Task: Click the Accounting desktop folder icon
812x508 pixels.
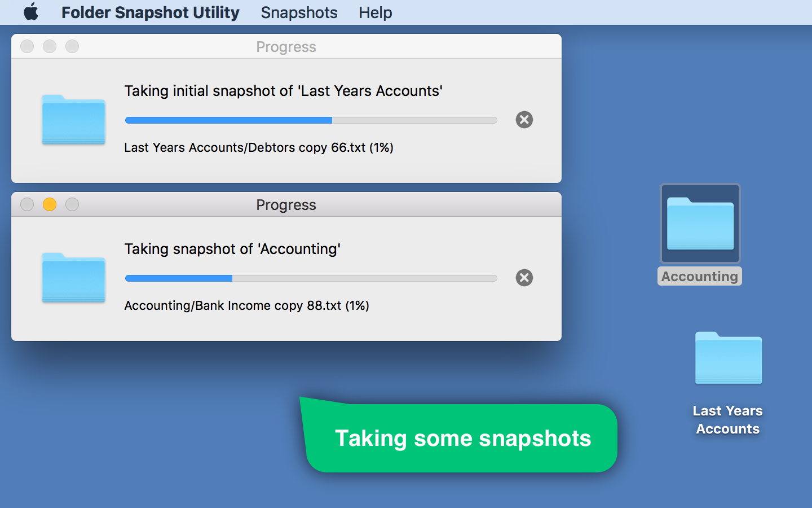Action: 700,224
